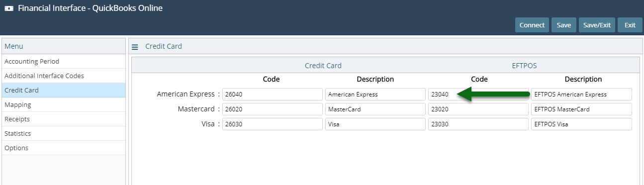Click the Visa credit card description field

pos(375,124)
